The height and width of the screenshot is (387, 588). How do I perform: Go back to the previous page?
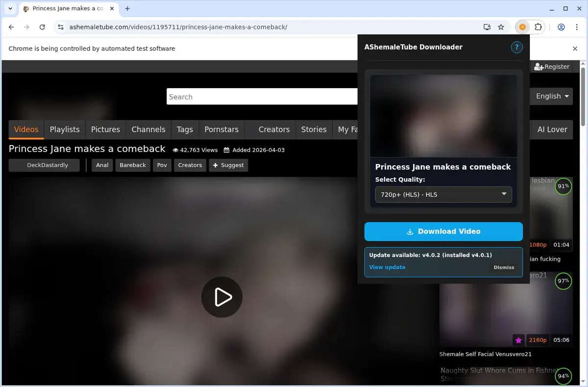(12, 27)
